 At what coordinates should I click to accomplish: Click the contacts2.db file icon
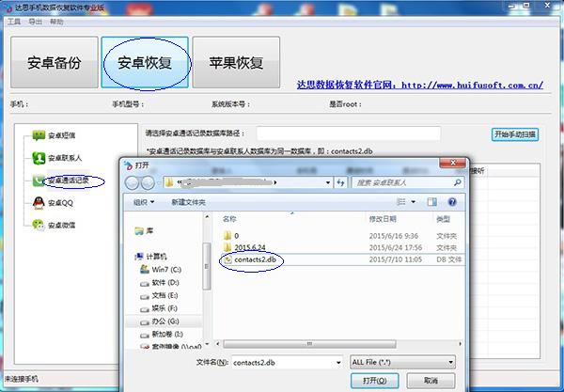[227, 259]
